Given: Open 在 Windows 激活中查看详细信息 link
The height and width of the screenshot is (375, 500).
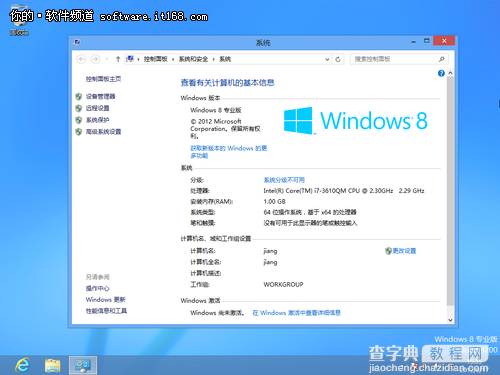Looking at the screenshot, I should 296,313.
